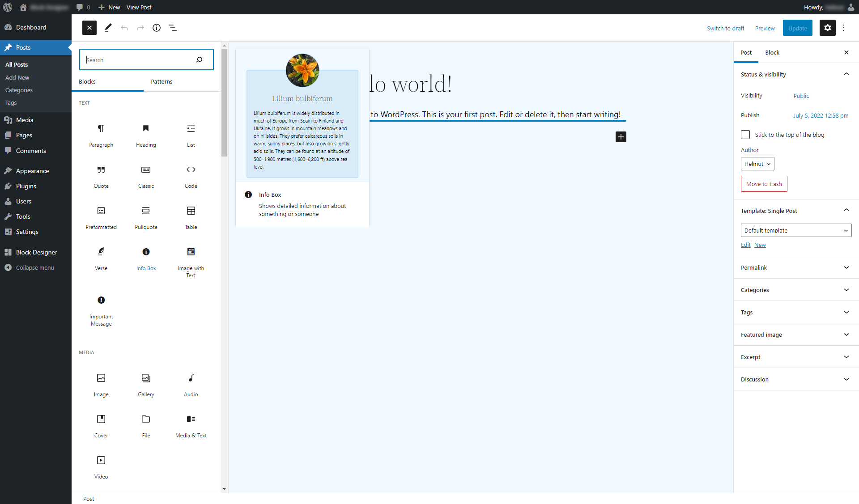Expand the Permalink section
This screenshot has height=504, width=859.
[796, 267]
